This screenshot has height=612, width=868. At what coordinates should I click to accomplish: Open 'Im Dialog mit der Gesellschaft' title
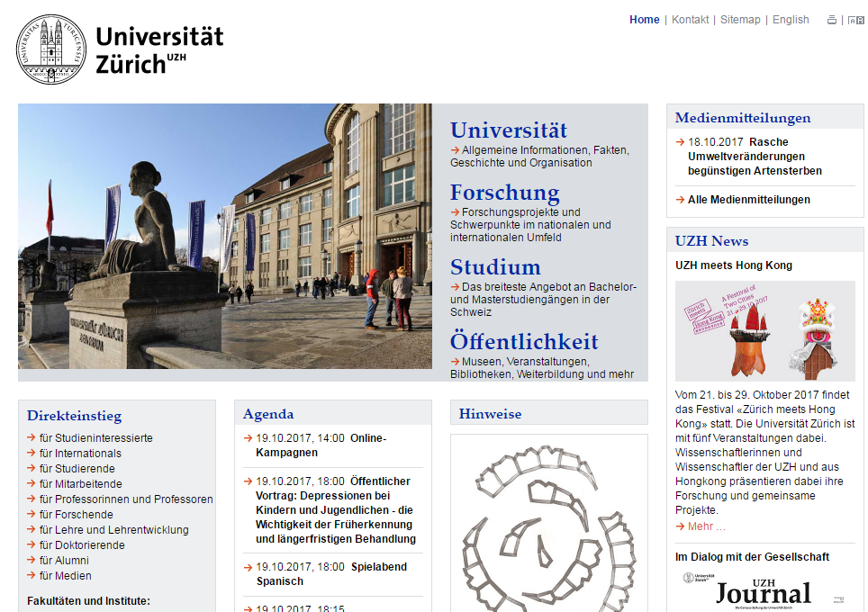753,557
